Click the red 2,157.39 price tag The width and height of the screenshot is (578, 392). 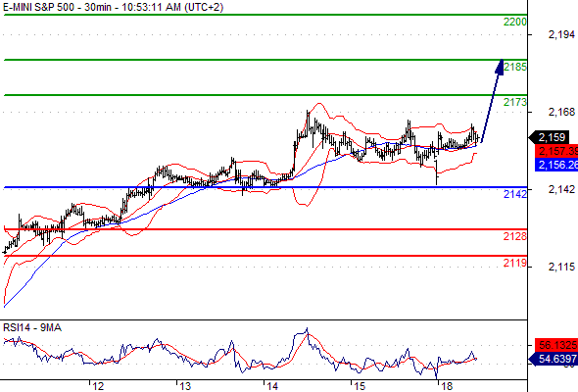(x=556, y=151)
